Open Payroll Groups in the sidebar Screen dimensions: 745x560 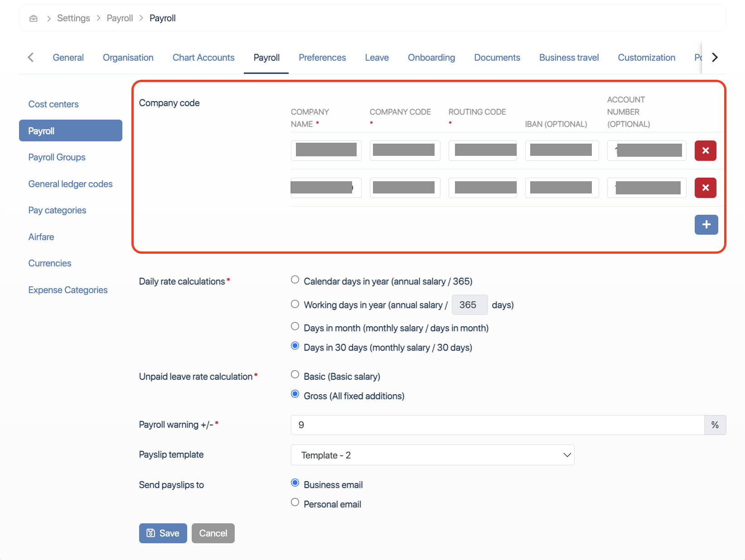point(57,157)
